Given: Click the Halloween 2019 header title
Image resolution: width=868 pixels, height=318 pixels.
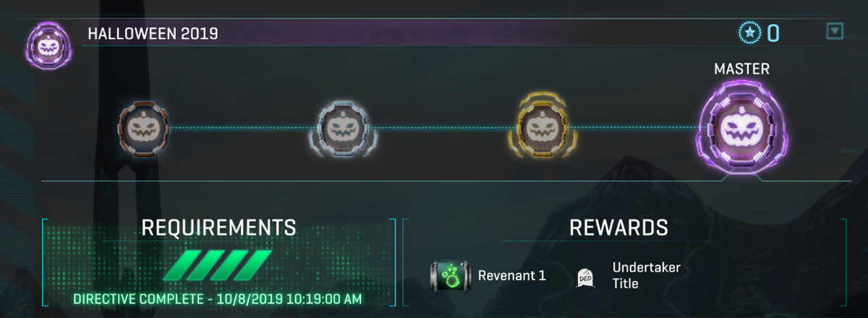Looking at the screenshot, I should click(153, 33).
